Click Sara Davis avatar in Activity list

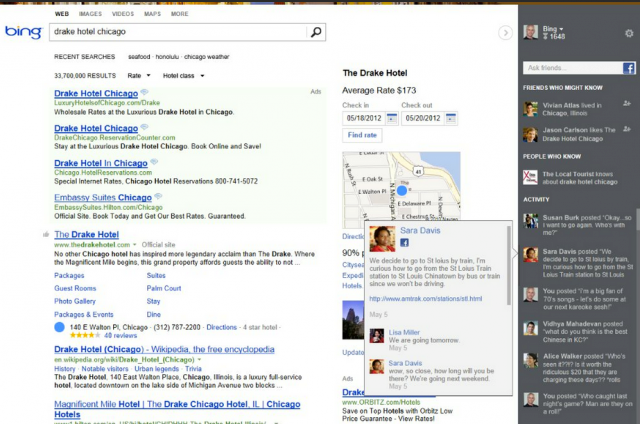[530, 255]
